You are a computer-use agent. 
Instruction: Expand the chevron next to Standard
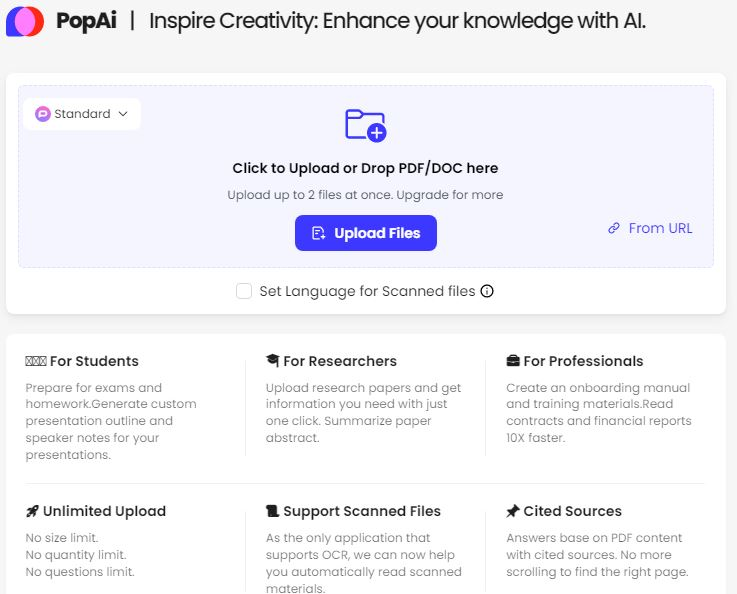tap(123, 114)
